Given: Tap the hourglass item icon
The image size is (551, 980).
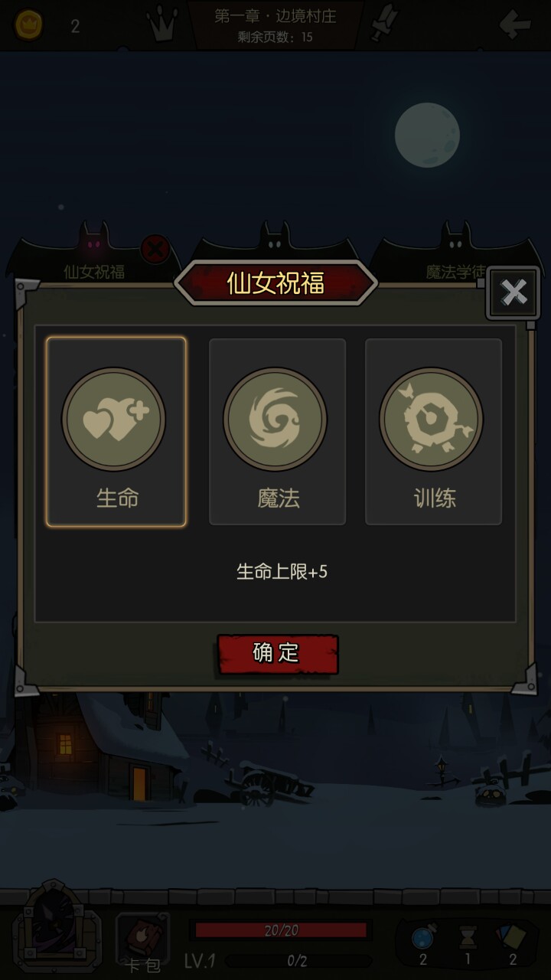Looking at the screenshot, I should click(468, 939).
